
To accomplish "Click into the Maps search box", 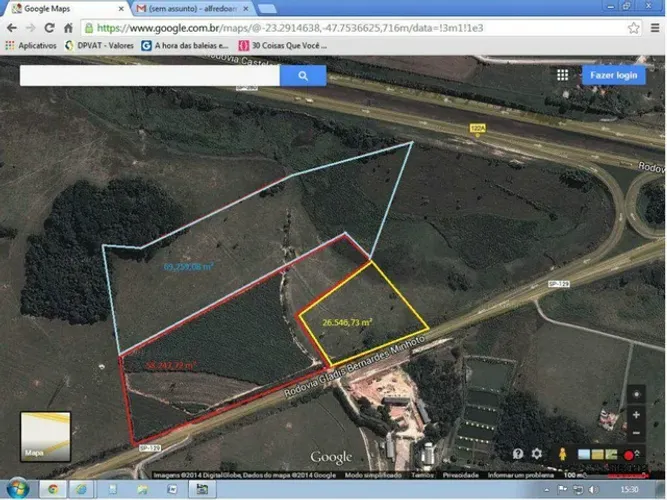I will [150, 75].
